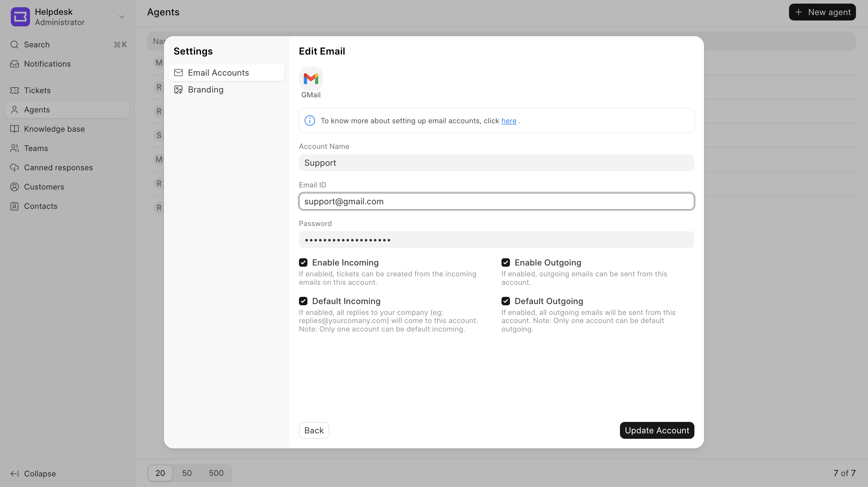
Task: Open Search in the sidebar
Action: pos(67,45)
